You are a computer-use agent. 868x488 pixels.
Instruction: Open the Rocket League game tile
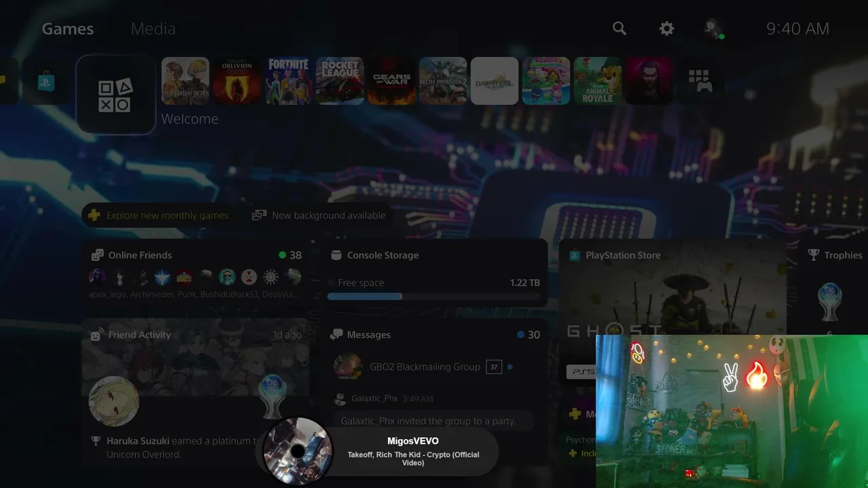click(x=340, y=81)
